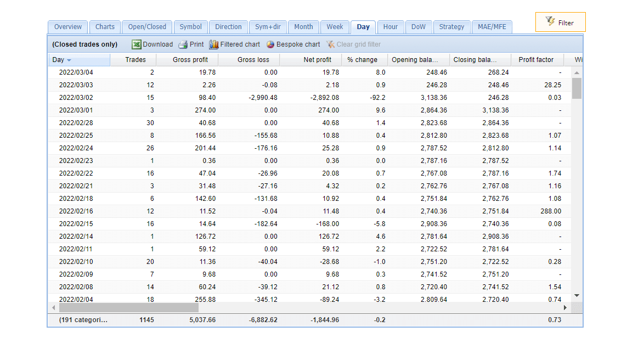Open the Bespoke chart icon
Viewport: 644px width, 343px height.
(x=270, y=44)
